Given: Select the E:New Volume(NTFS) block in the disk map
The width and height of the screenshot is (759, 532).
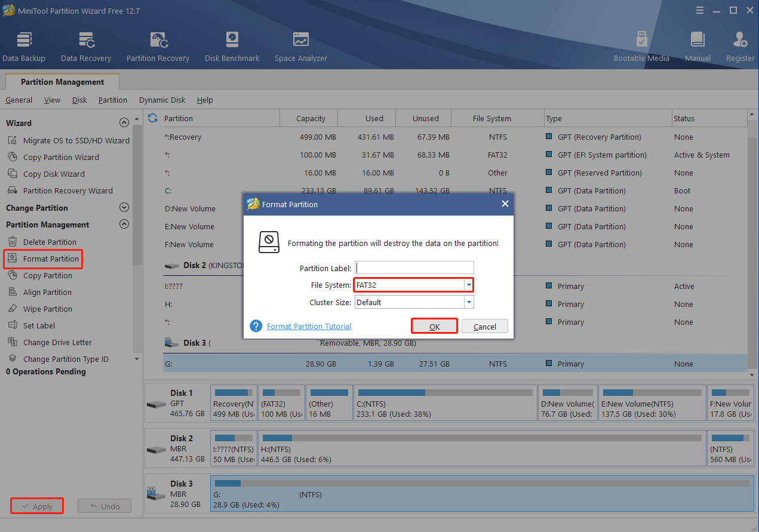Looking at the screenshot, I should click(x=652, y=402).
